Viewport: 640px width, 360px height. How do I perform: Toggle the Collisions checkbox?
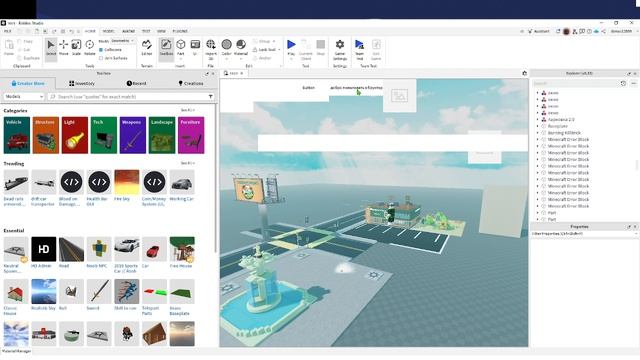point(101,50)
